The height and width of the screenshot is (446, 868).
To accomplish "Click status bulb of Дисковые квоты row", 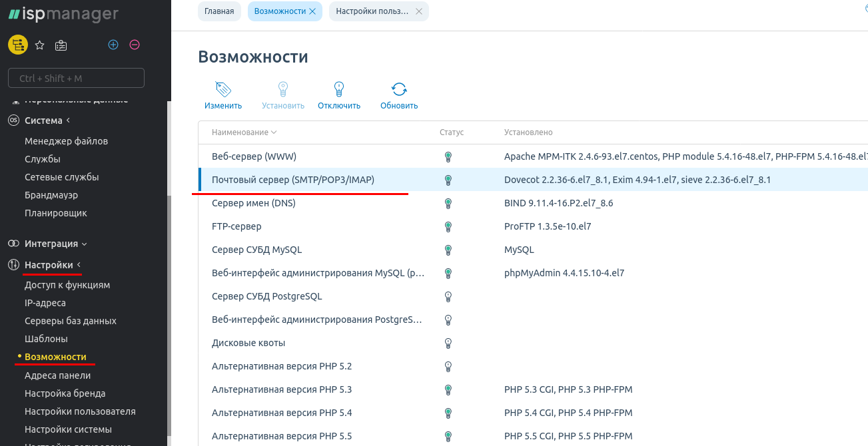I will click(448, 343).
